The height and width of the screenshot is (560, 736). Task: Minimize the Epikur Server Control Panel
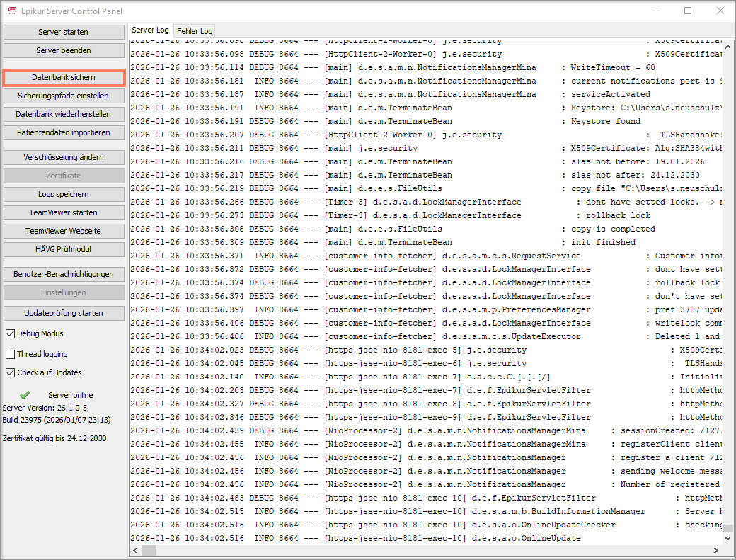click(x=656, y=11)
